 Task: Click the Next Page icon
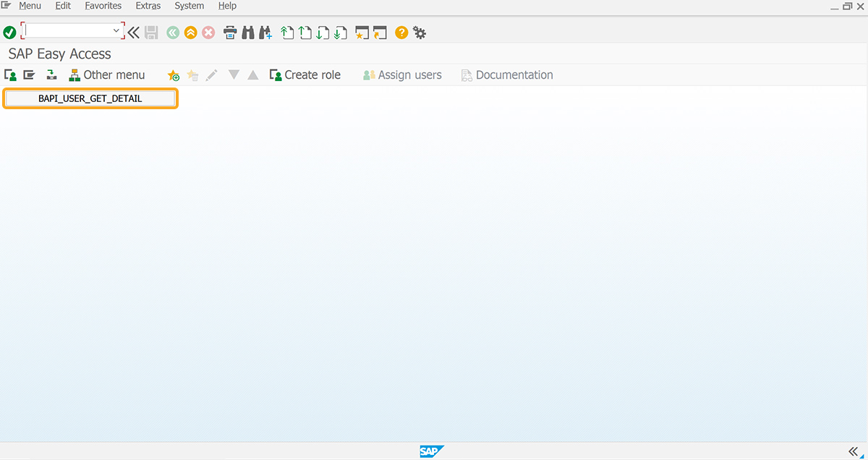(x=323, y=33)
